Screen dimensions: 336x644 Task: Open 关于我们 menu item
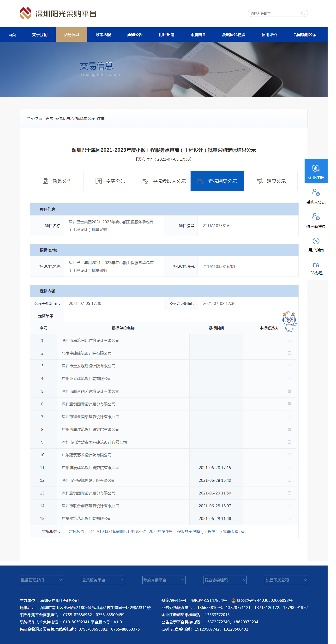[x=40, y=35]
